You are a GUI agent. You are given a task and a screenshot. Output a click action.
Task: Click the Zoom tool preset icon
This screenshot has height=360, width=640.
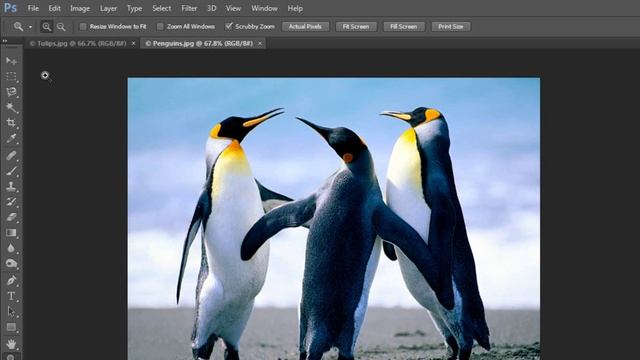(18, 27)
